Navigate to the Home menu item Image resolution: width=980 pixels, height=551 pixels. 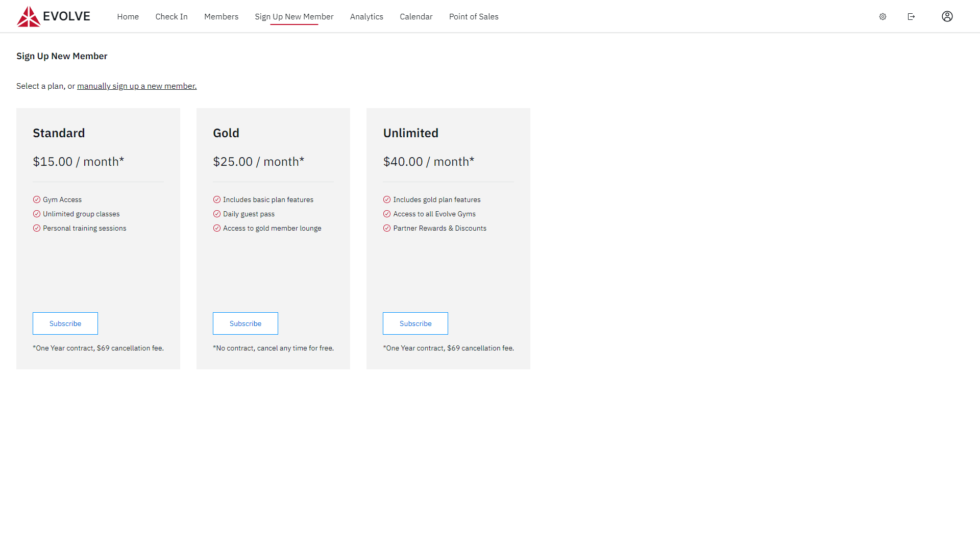(128, 16)
